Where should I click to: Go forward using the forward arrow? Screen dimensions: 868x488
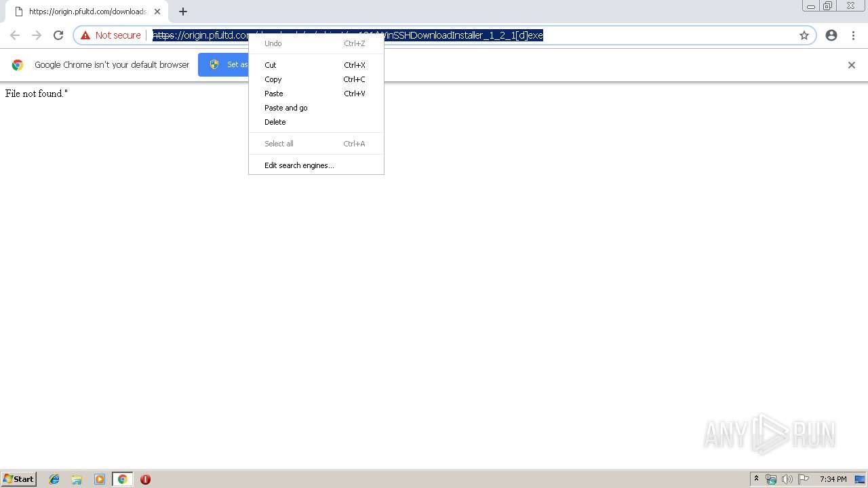[x=37, y=35]
